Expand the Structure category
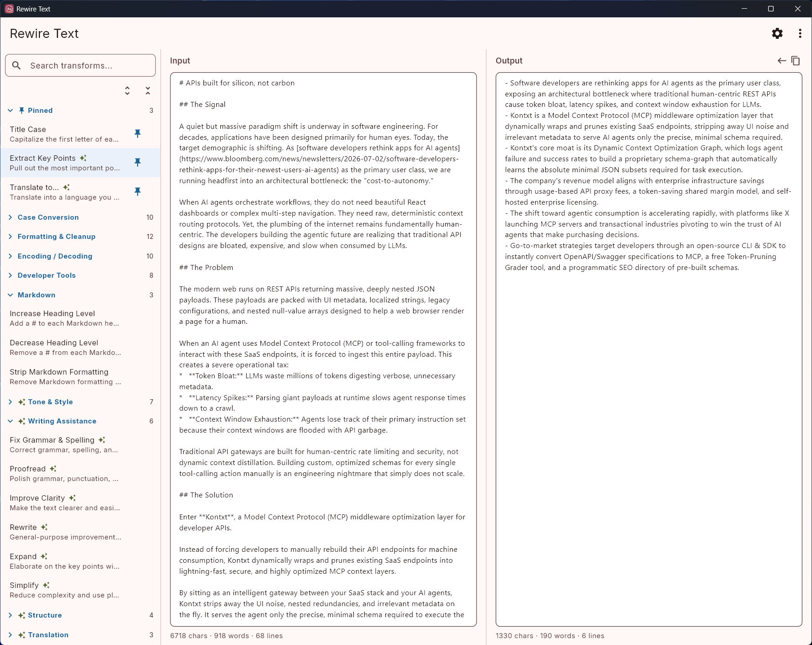Image resolution: width=812 pixels, height=645 pixels. tap(80, 615)
